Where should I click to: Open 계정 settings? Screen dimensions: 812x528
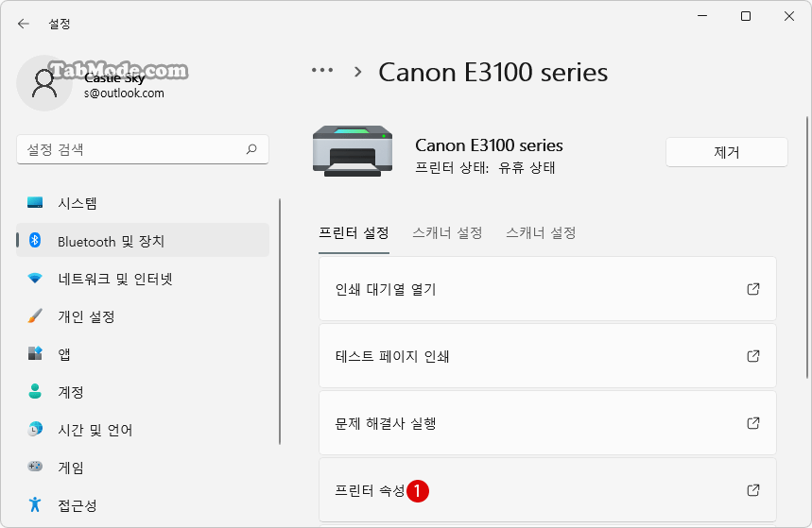coord(143,392)
